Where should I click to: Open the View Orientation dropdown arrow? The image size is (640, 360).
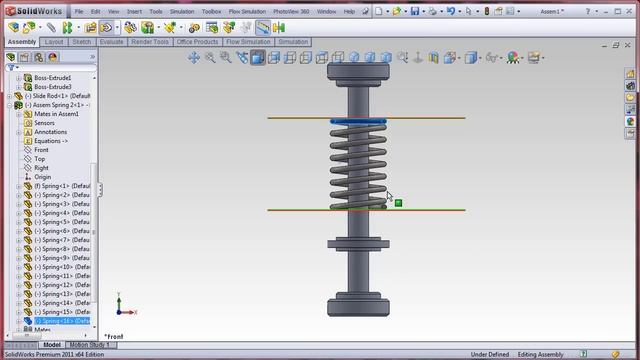click(x=460, y=58)
